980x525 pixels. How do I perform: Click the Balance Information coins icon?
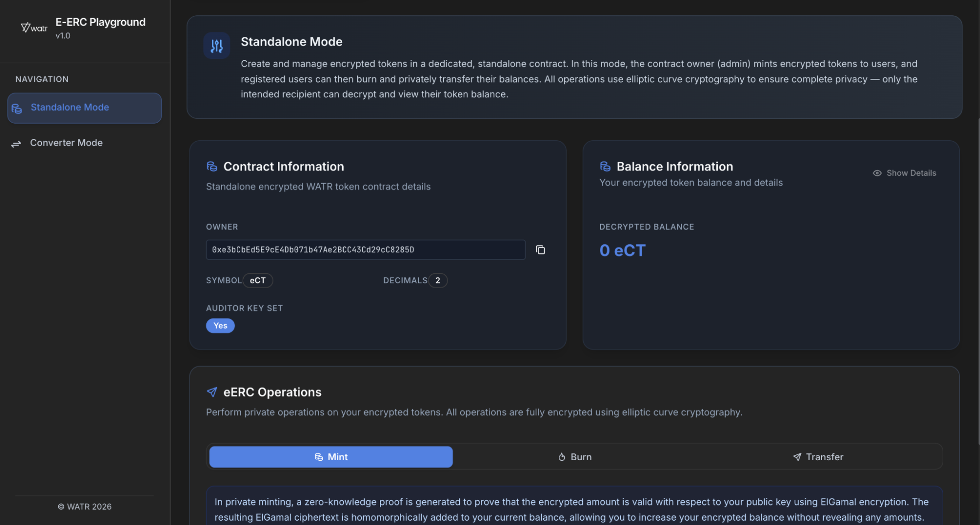605,167
